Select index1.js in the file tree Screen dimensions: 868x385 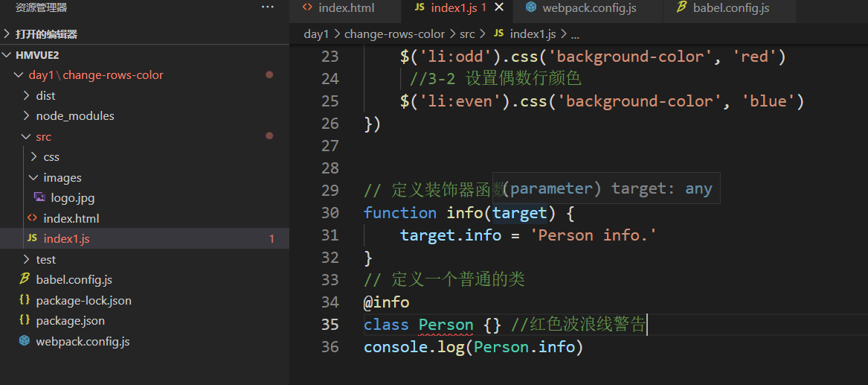(x=144, y=239)
